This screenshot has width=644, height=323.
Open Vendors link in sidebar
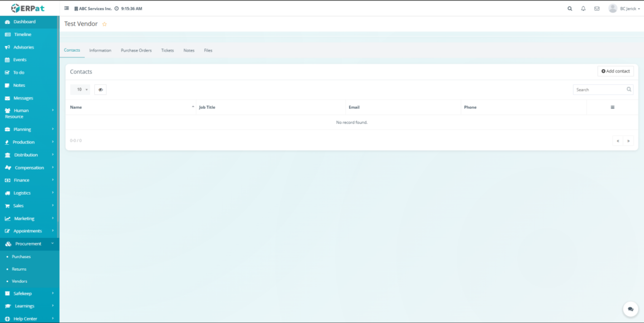(x=19, y=281)
